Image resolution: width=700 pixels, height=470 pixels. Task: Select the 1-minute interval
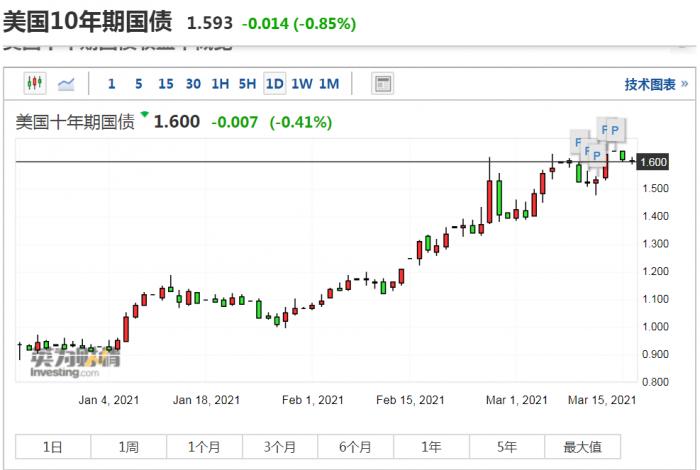coord(112,84)
